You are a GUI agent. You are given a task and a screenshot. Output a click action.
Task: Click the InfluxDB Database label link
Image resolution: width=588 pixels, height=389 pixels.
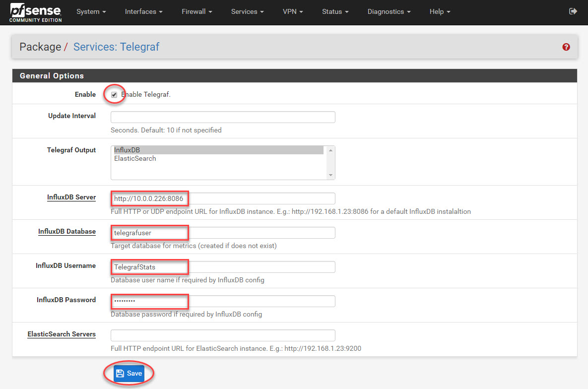(67, 231)
